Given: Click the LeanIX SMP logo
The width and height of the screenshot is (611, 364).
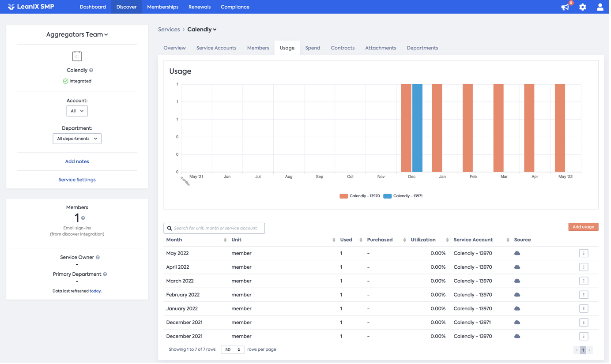Looking at the screenshot, I should [x=31, y=7].
